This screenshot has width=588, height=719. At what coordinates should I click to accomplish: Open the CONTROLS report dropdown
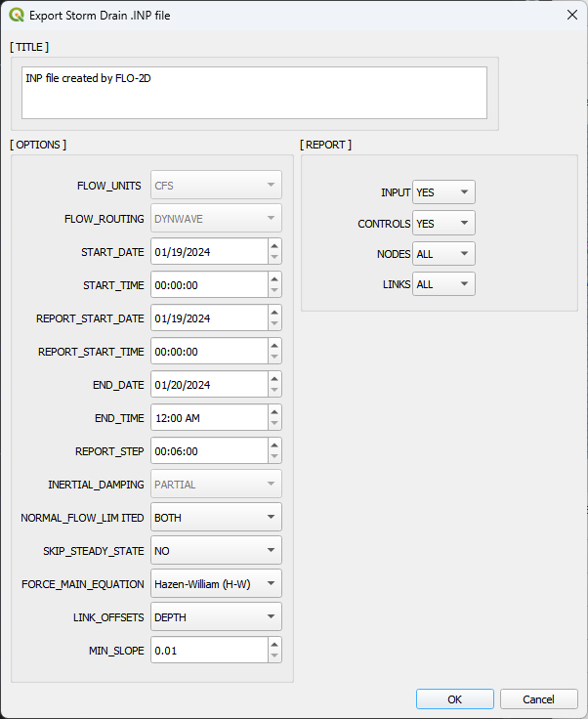pyautogui.click(x=443, y=223)
